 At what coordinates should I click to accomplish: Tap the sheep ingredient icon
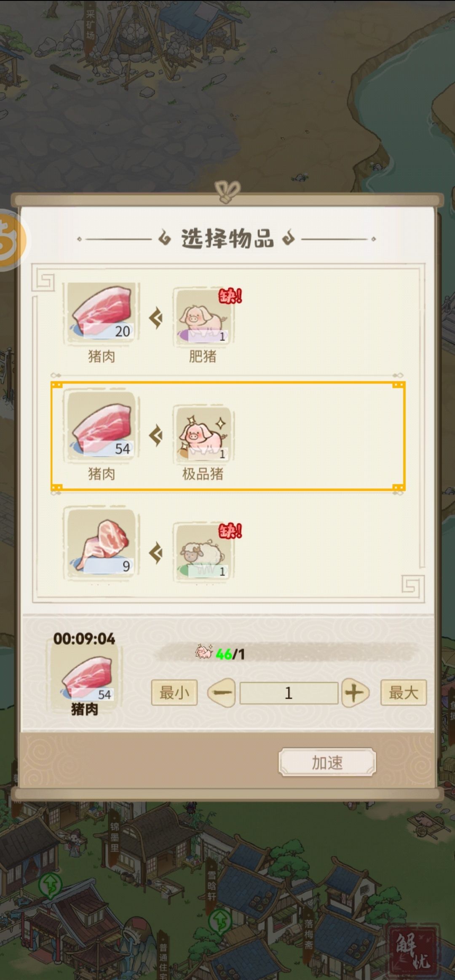[203, 552]
